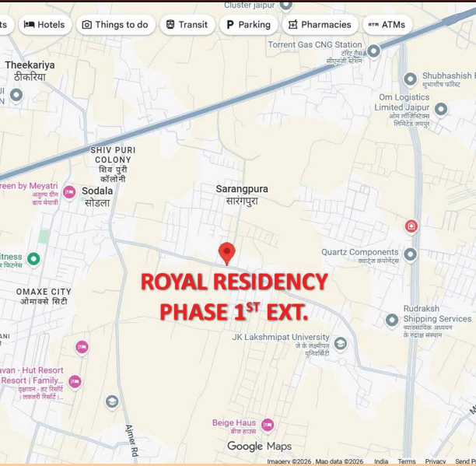Show Parking locations on map

[x=247, y=25]
